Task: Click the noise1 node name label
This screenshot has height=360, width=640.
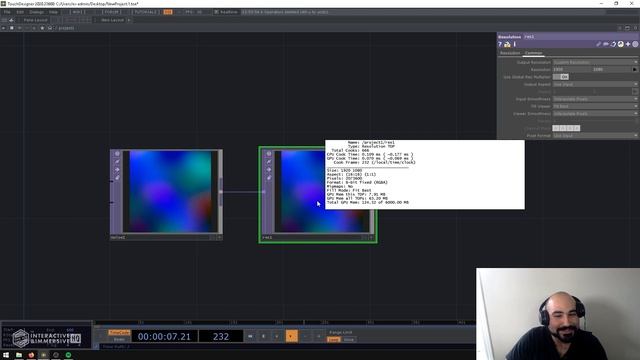Action: 118,237
